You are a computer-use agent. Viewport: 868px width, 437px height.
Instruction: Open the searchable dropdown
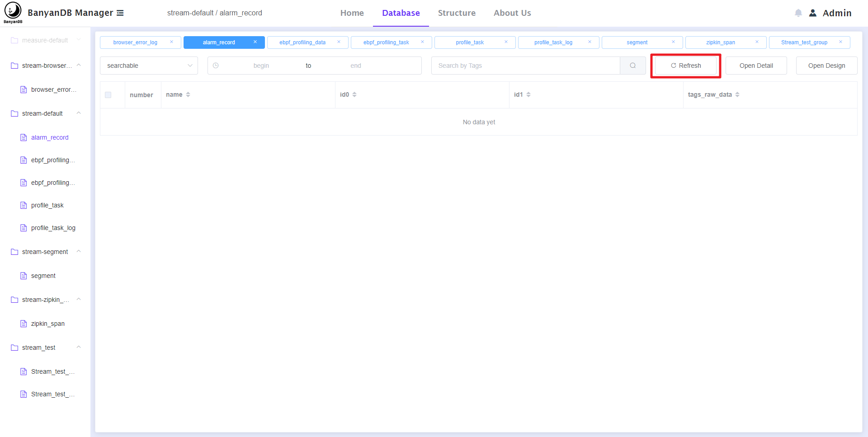click(149, 66)
